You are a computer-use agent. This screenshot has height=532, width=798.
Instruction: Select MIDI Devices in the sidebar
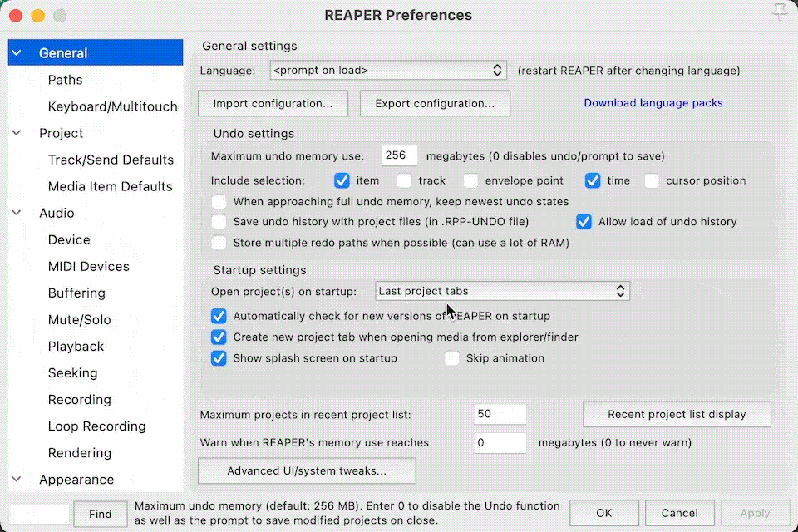[88, 266]
